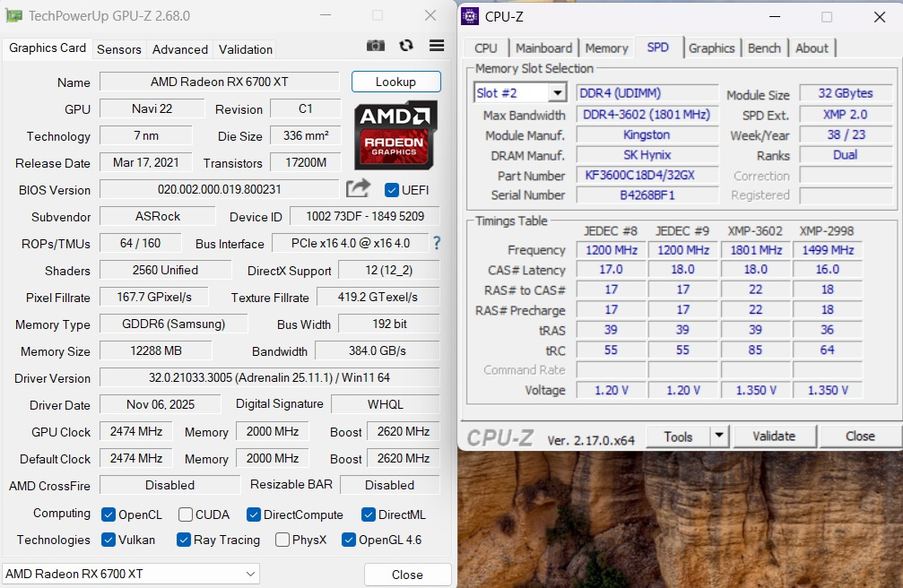The width and height of the screenshot is (903, 588).
Task: Click the share icon beside BIOS Version
Action: coord(356,189)
